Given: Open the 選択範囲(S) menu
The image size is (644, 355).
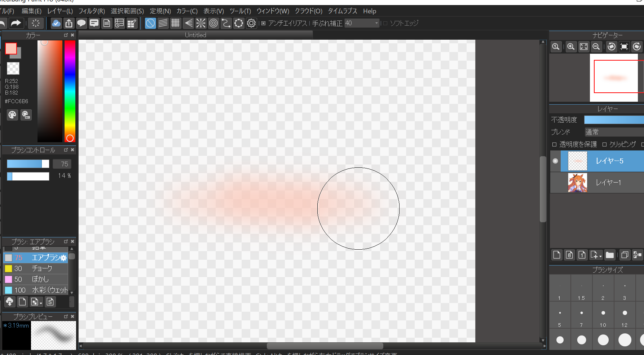Looking at the screenshot, I should point(127,11).
